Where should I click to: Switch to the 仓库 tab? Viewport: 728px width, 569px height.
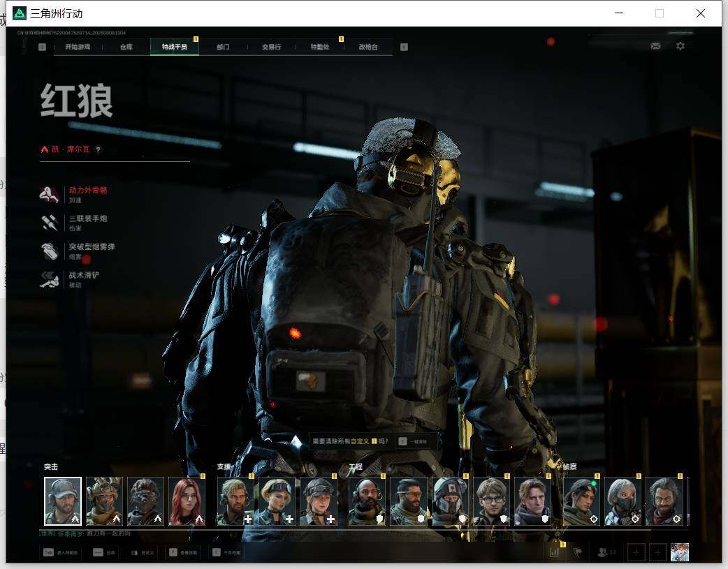(x=126, y=47)
